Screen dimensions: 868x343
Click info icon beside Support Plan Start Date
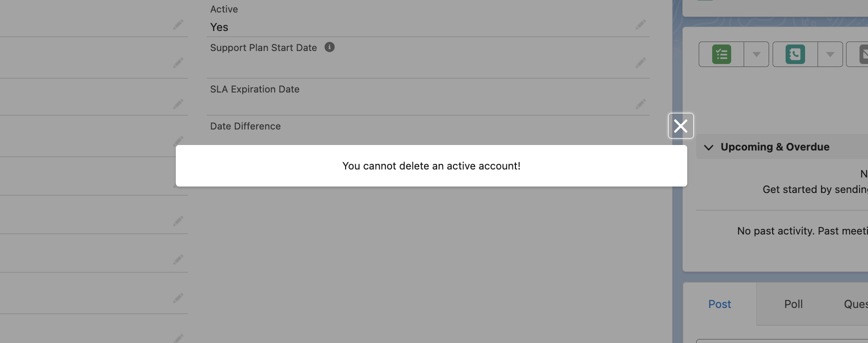click(x=330, y=47)
